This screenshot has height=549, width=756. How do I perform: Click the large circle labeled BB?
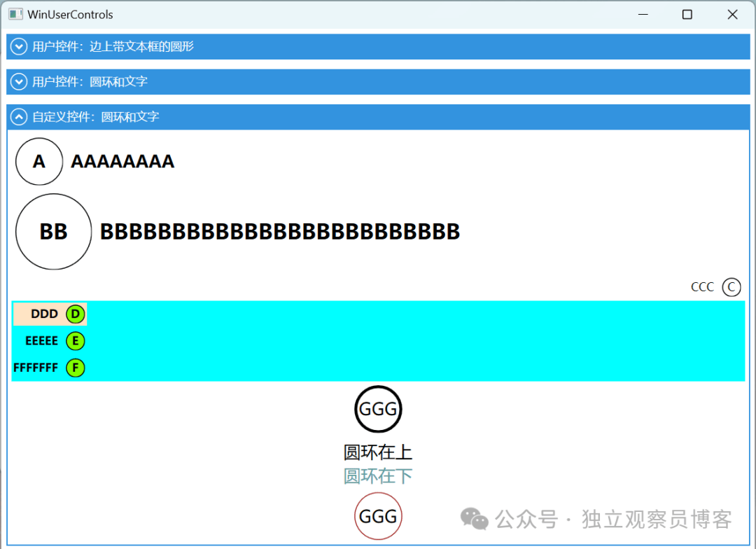pyautogui.click(x=53, y=232)
